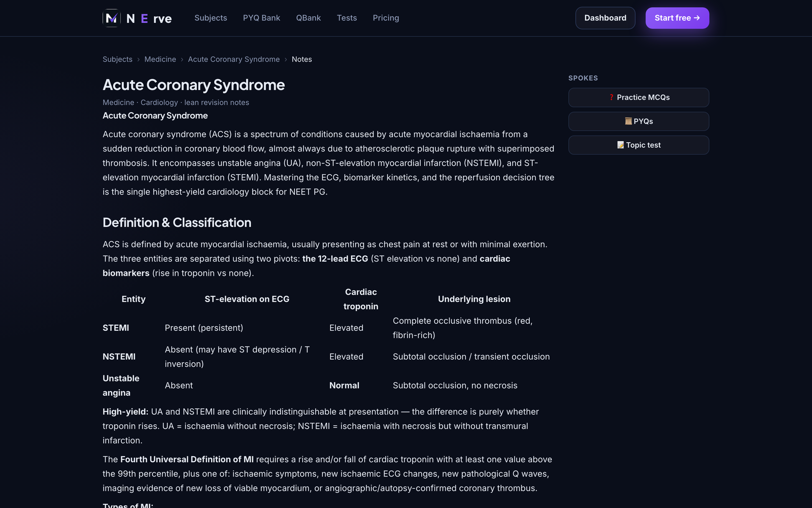Click the Dashboard button

click(605, 18)
